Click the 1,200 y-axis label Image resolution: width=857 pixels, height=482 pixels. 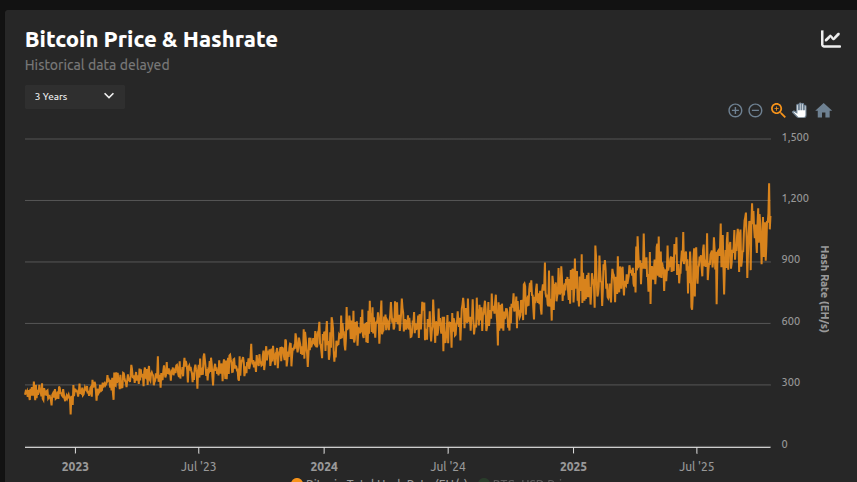(795, 198)
